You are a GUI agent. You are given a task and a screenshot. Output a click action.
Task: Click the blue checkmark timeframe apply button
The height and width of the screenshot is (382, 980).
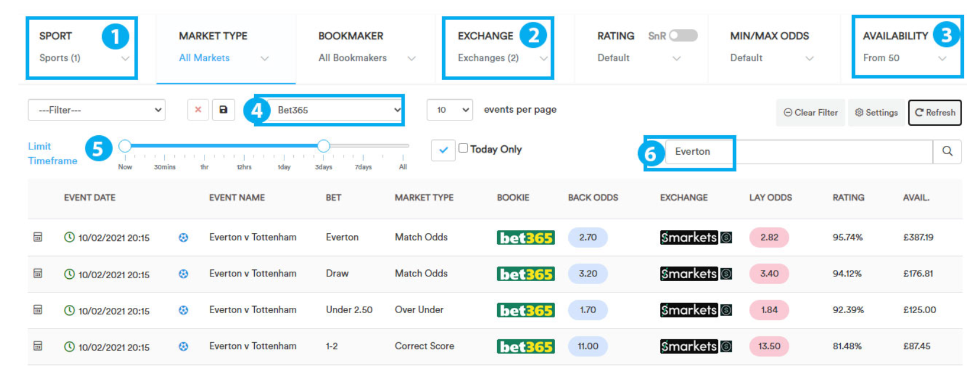[x=443, y=150]
